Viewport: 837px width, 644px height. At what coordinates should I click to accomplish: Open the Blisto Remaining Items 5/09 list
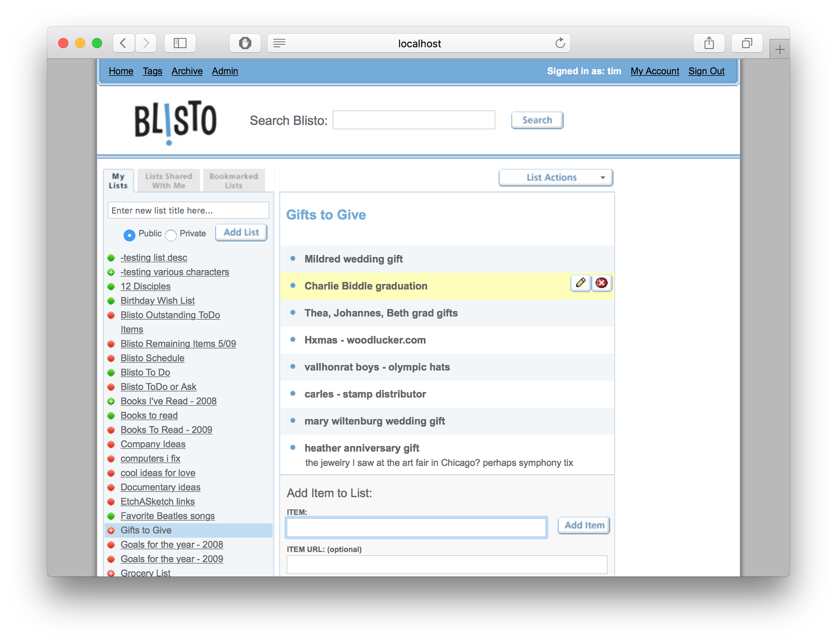[x=178, y=344]
